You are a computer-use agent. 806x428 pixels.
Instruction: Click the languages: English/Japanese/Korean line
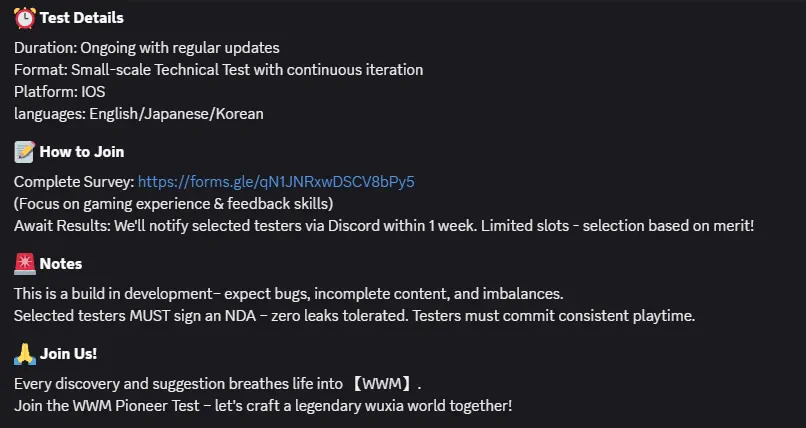(139, 114)
